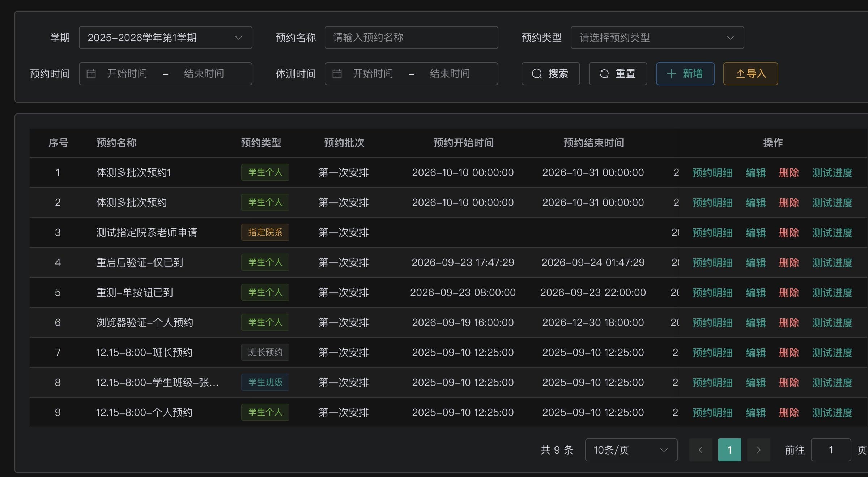Go to next page arrow

758,450
